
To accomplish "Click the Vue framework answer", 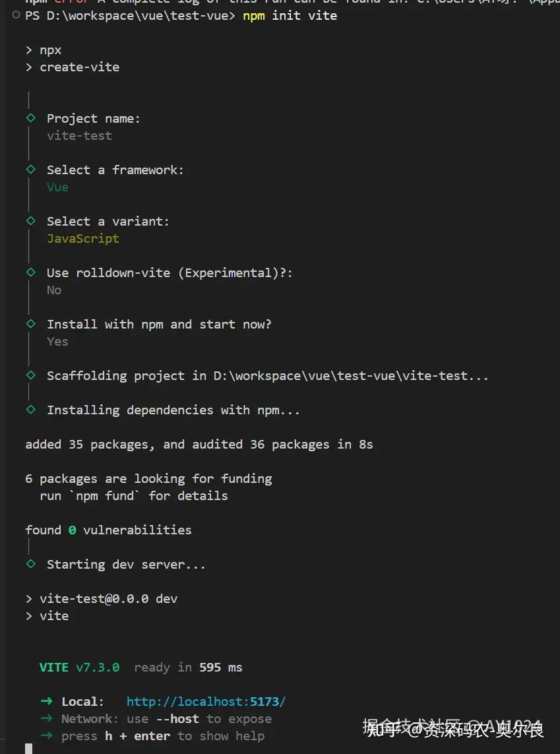I will click(x=57, y=187).
